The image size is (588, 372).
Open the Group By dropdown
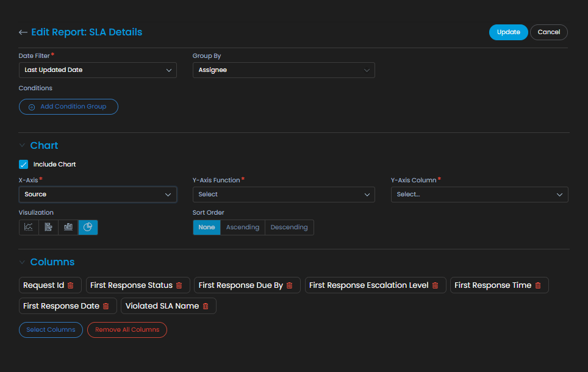point(284,70)
